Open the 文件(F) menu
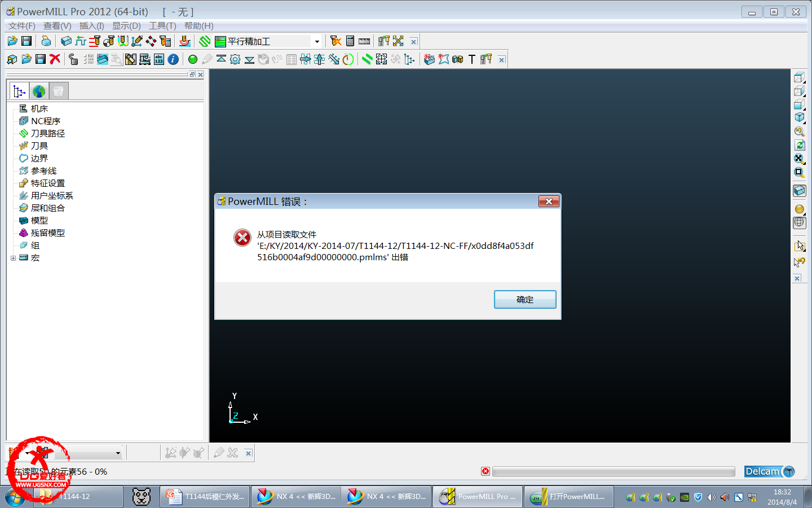The height and width of the screenshot is (508, 812). click(x=22, y=26)
